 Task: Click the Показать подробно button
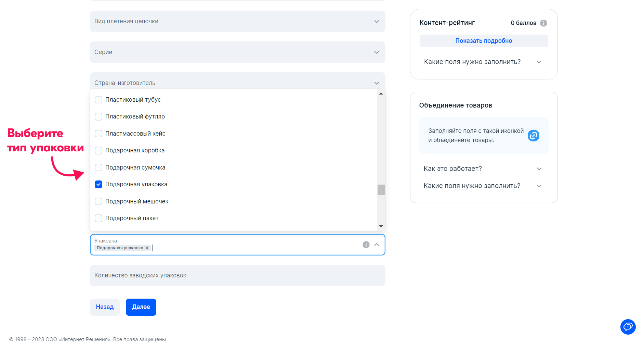[484, 41]
